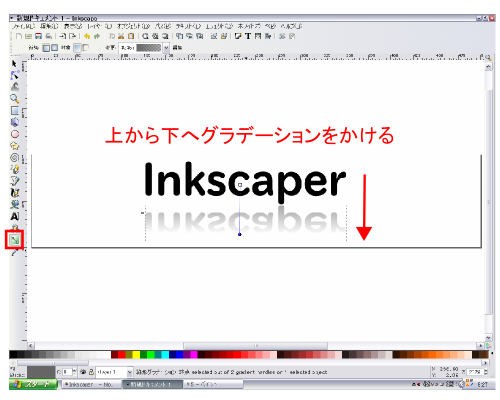Image resolution: width=500 pixels, height=400 pixels.
Task: Open the XML editor toolbar icon
Action: click(x=258, y=36)
